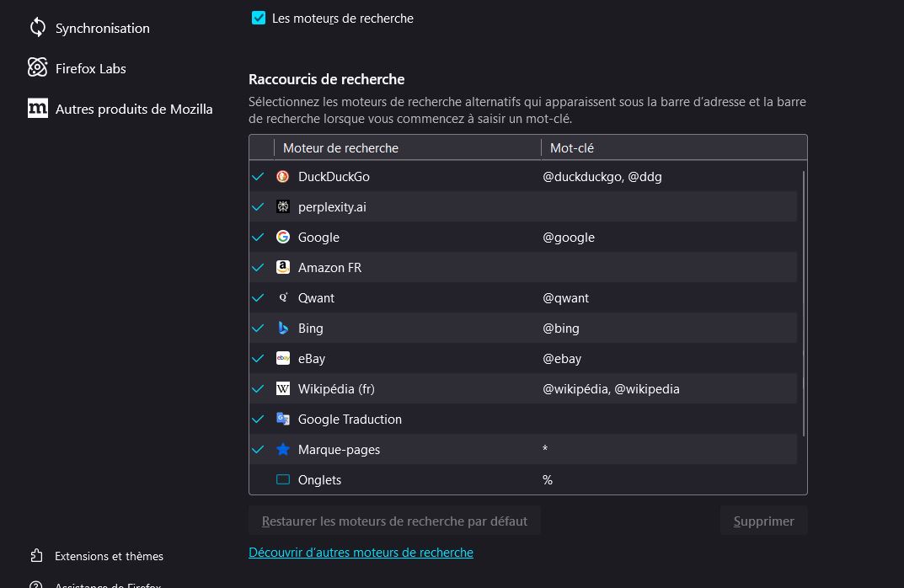Image resolution: width=904 pixels, height=588 pixels.
Task: Select the Amazon FR engine name
Action: tap(329, 268)
